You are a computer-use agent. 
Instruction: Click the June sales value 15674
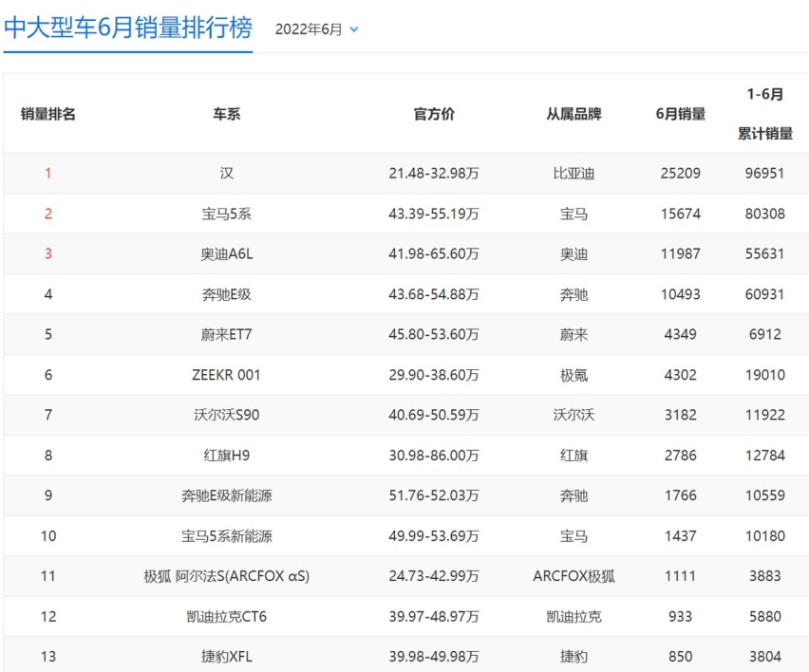point(681,214)
